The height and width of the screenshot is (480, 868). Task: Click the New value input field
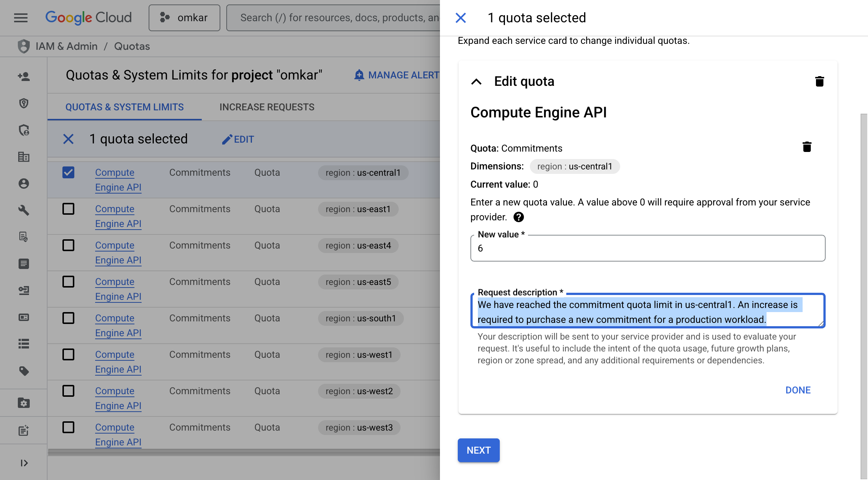(647, 248)
